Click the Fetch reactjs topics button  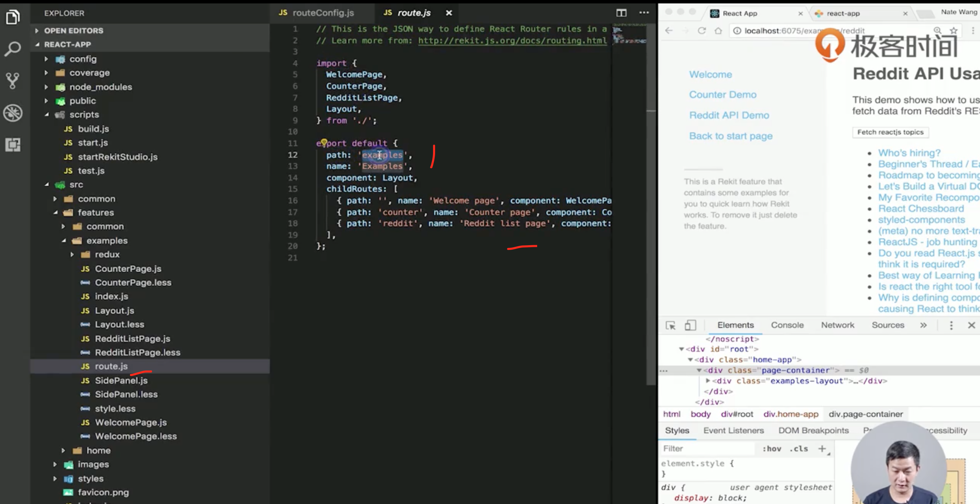tap(890, 132)
